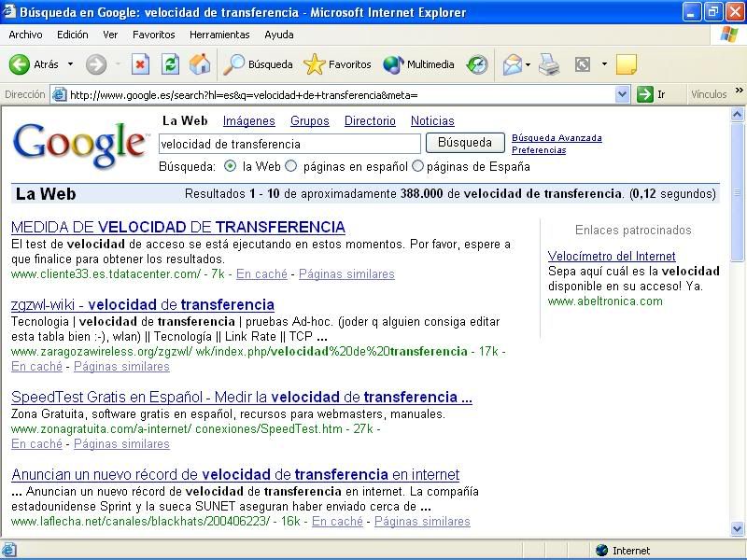
Task: Open 'En caché' for cliente33 result
Action: [261, 274]
